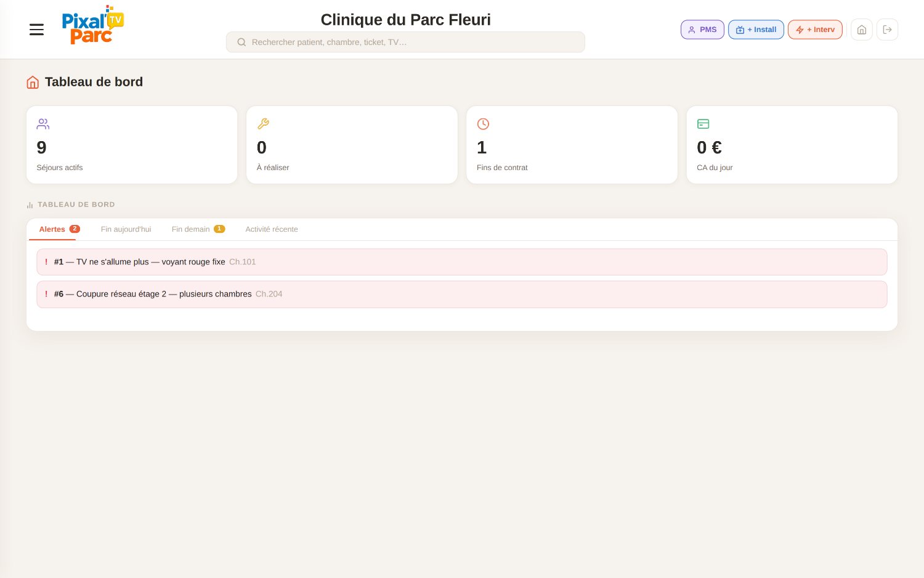Click the + Interv button

coord(815,30)
